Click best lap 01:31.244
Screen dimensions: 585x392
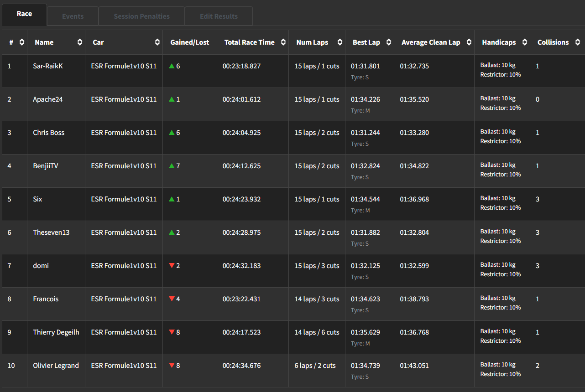(x=366, y=133)
